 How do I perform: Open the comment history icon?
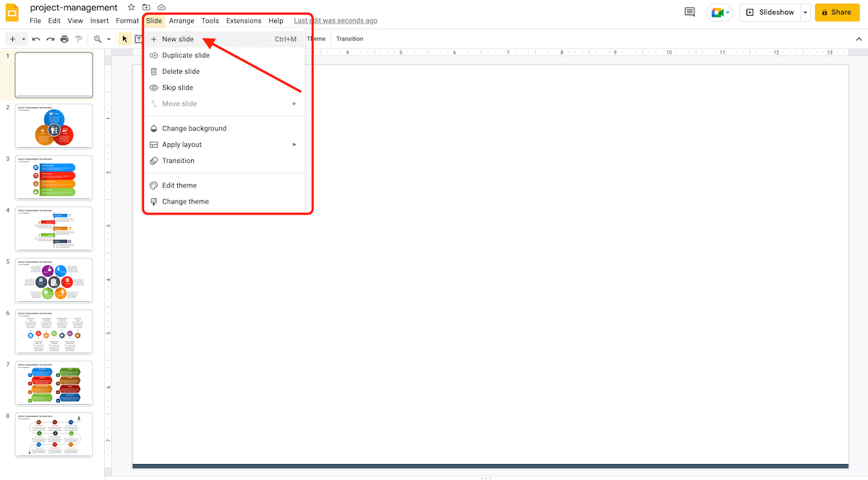[689, 12]
